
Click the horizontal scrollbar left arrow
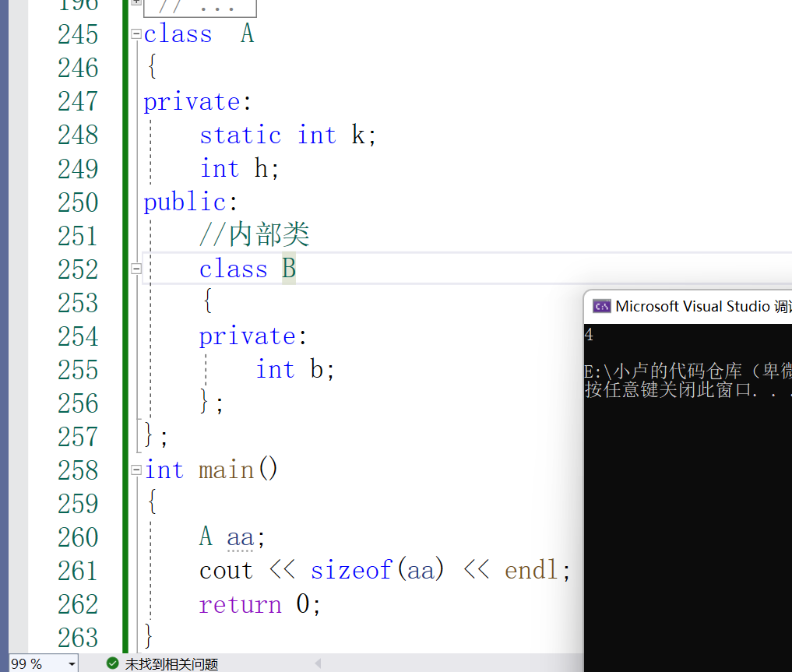click(x=318, y=663)
